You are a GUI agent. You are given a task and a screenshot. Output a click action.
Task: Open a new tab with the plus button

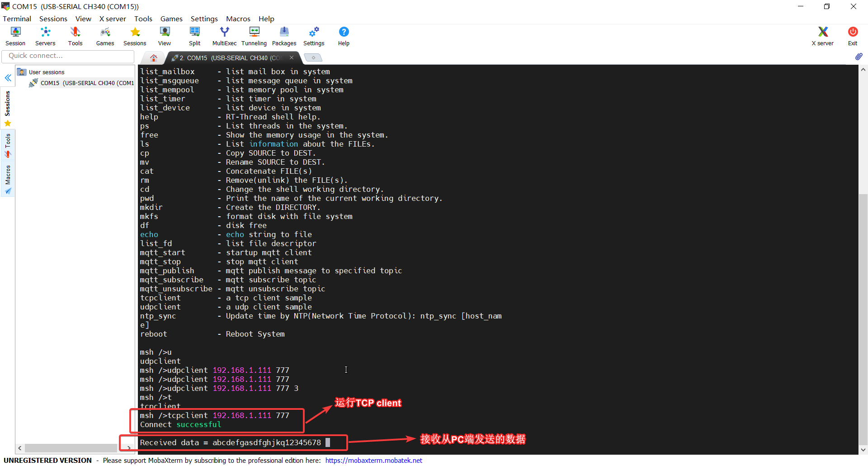click(313, 57)
